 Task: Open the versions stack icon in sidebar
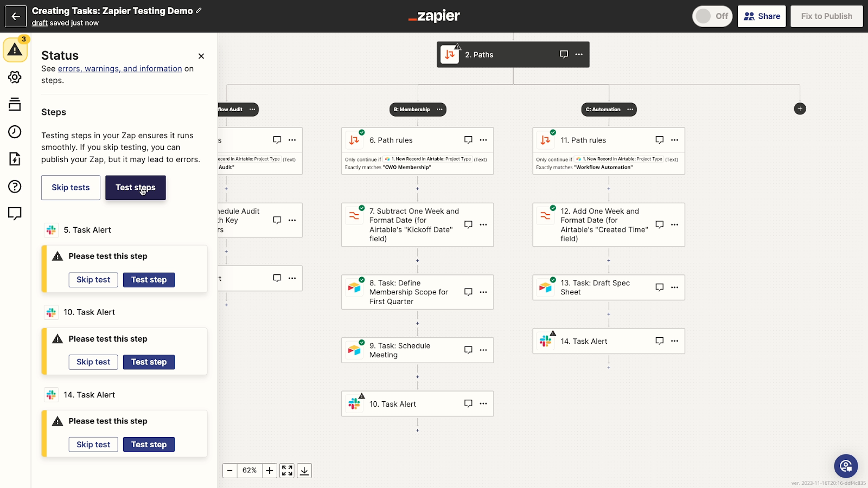[x=15, y=104]
